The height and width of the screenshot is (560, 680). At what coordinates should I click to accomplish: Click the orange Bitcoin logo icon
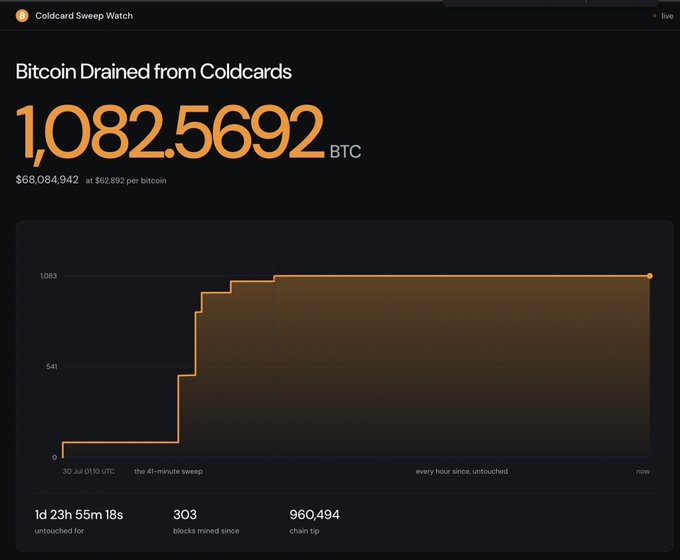point(22,16)
